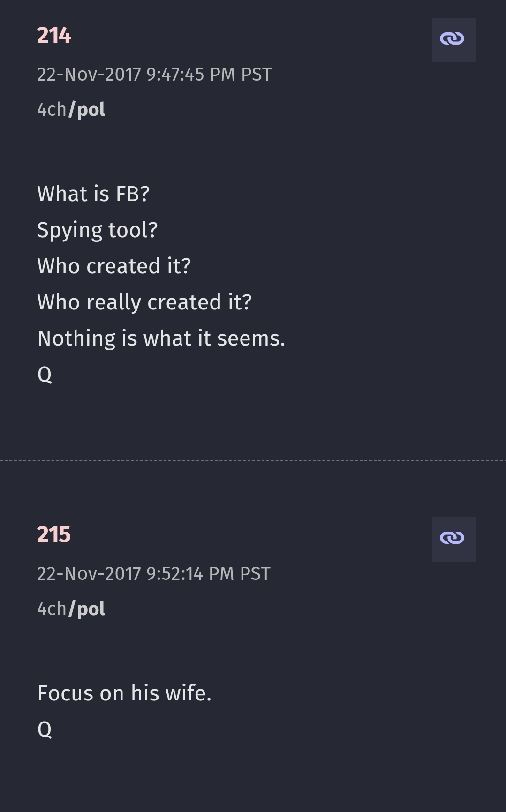
Task: Click the "What is FB?" line
Action: coord(93,194)
